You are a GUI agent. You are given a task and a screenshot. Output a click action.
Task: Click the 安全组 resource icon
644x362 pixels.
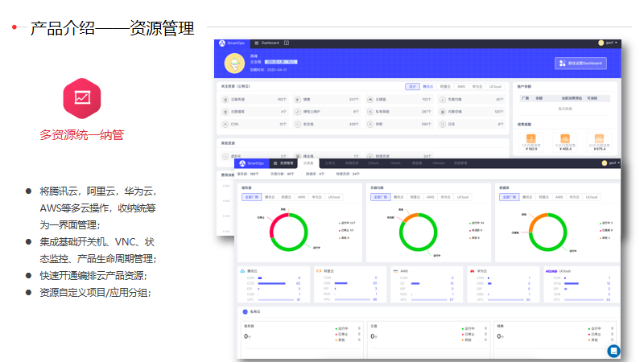(x=298, y=124)
